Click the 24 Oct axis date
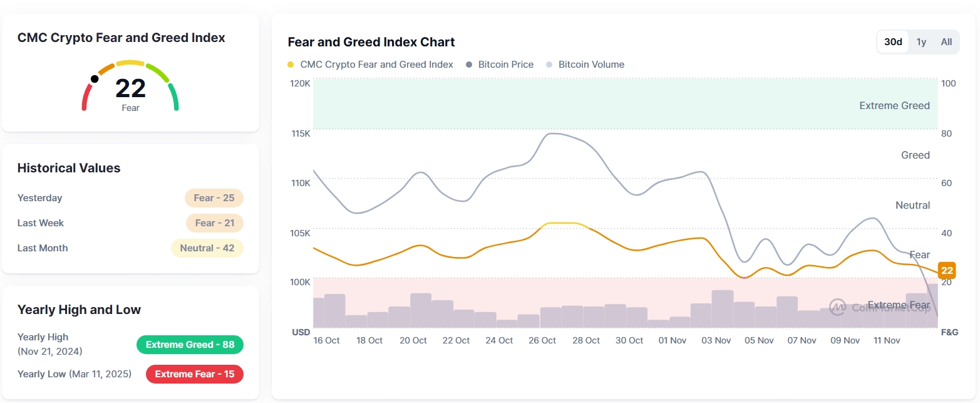980x403 pixels. [x=499, y=340]
